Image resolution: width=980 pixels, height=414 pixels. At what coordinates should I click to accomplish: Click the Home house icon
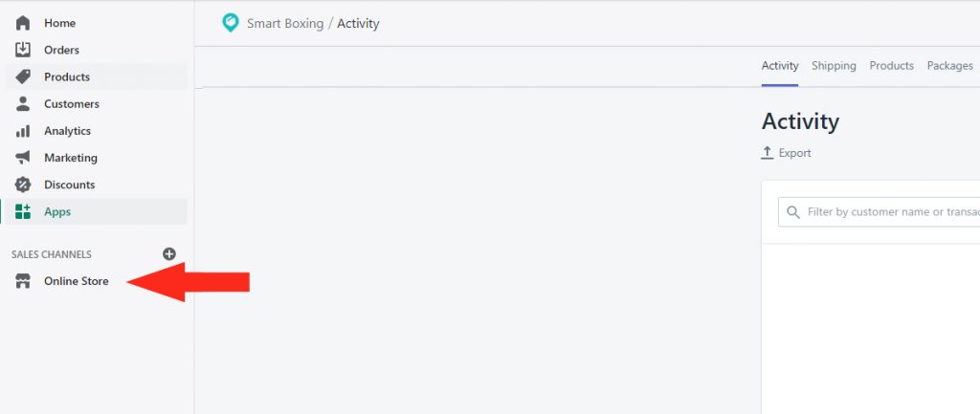click(x=23, y=23)
